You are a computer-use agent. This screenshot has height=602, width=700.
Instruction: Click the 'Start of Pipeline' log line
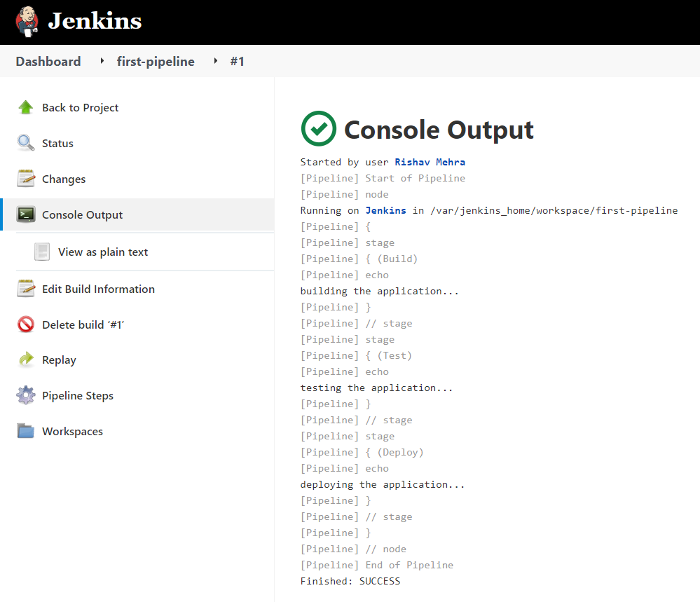tap(383, 178)
